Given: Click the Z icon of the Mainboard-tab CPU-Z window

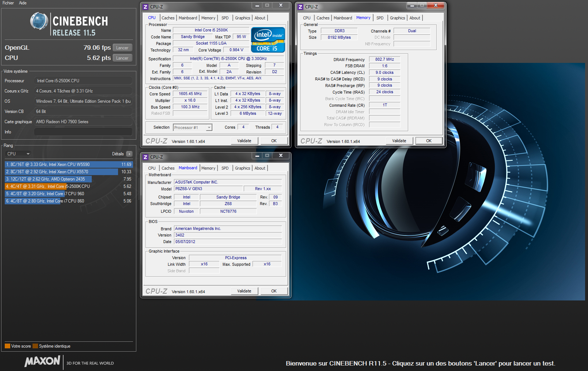Looking at the screenshot, I should click(x=145, y=157).
